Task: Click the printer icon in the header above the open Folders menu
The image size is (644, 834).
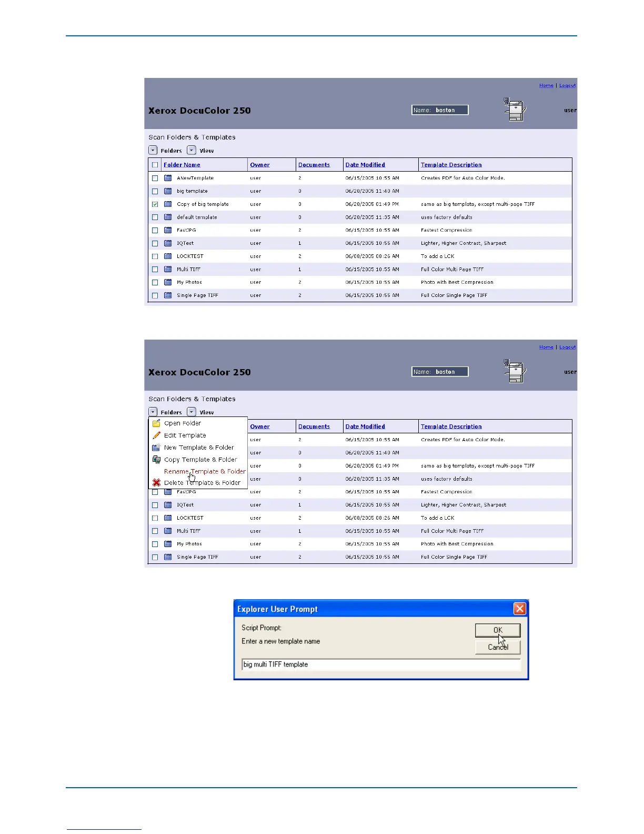Action: (x=515, y=371)
